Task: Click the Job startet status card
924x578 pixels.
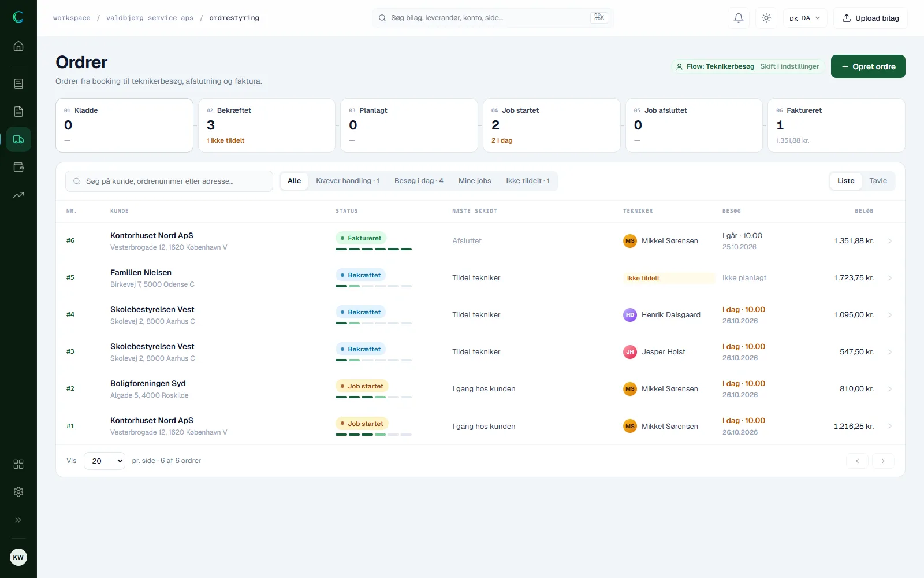Action: coord(552,125)
